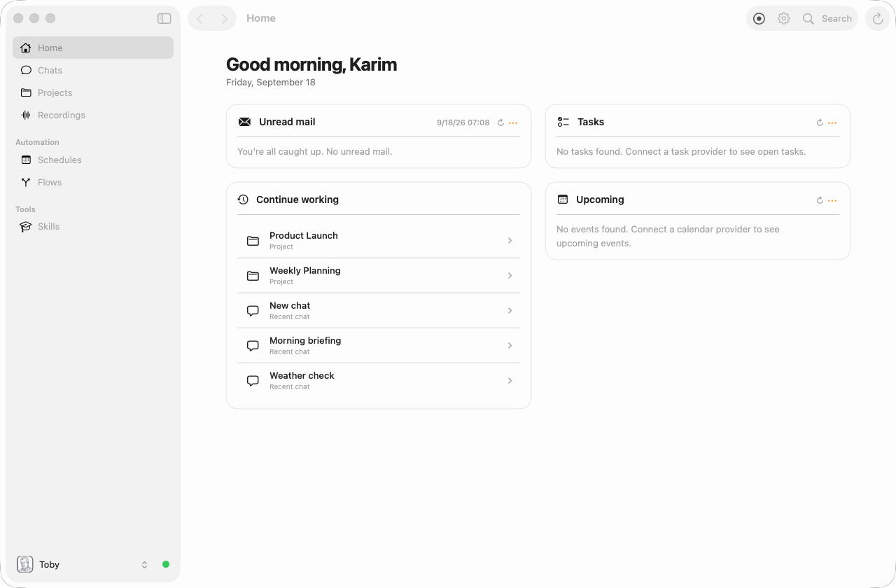Open Flows under Automation
The image size is (896, 588).
(x=93, y=182)
